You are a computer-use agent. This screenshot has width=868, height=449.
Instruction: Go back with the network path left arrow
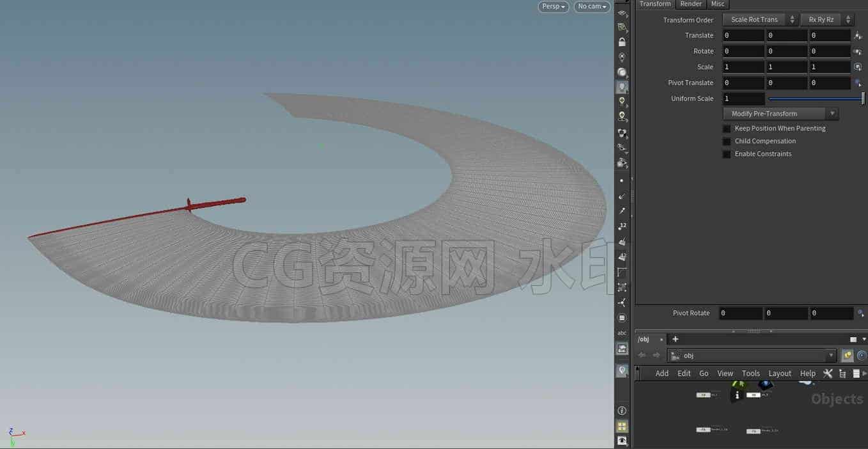pyautogui.click(x=642, y=356)
